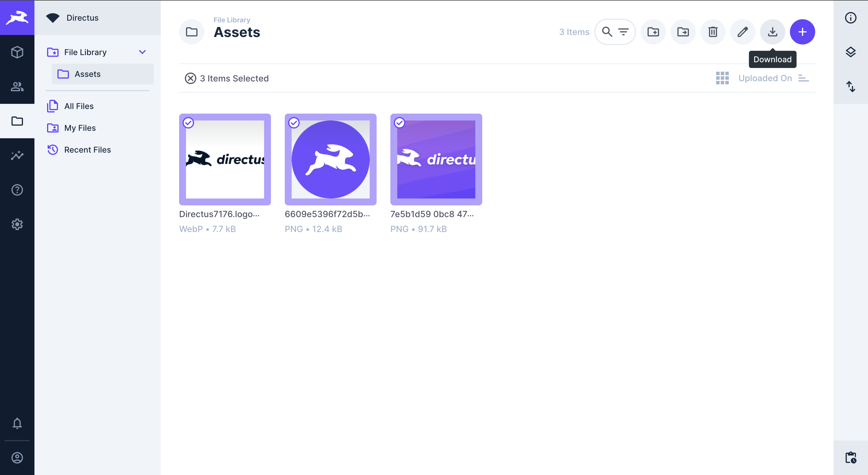Viewport: 868px width, 475px height.
Task: Open the Uploaded On sort dropdown
Action: pyautogui.click(x=765, y=78)
